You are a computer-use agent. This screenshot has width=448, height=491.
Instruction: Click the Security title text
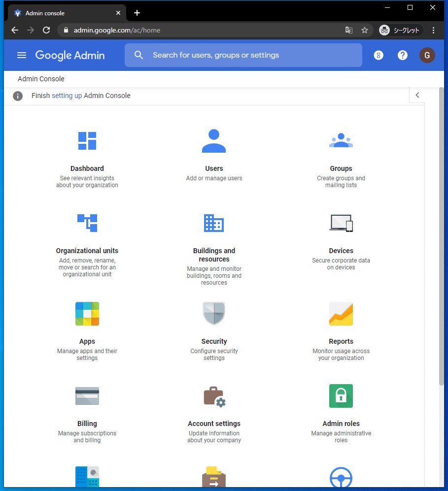(214, 341)
